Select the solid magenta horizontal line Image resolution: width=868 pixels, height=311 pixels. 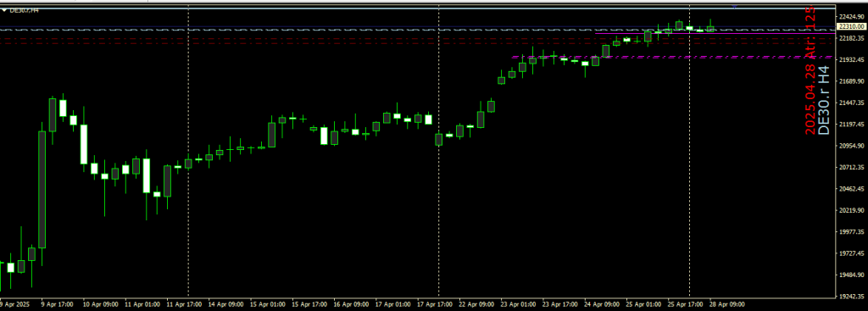[x=714, y=33]
